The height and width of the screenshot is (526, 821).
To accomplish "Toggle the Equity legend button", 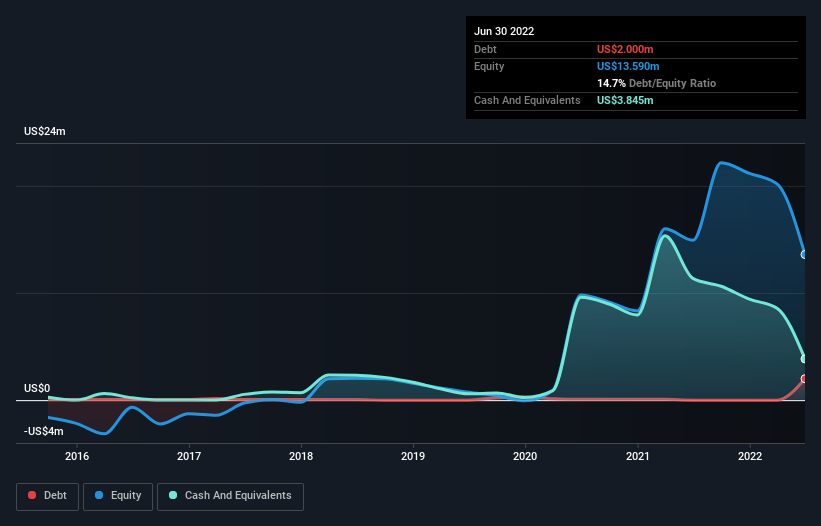I will (118, 496).
